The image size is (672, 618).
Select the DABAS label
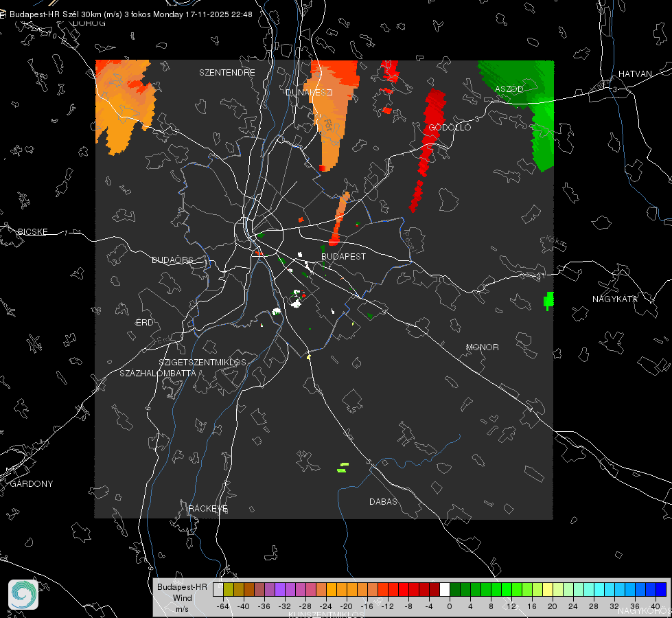pyautogui.click(x=383, y=501)
